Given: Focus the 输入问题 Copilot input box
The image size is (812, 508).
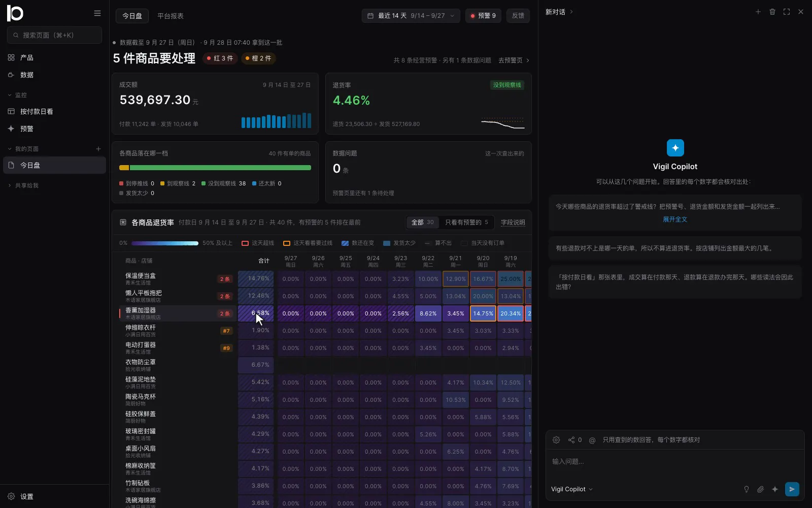Looking at the screenshot, I should (675, 462).
